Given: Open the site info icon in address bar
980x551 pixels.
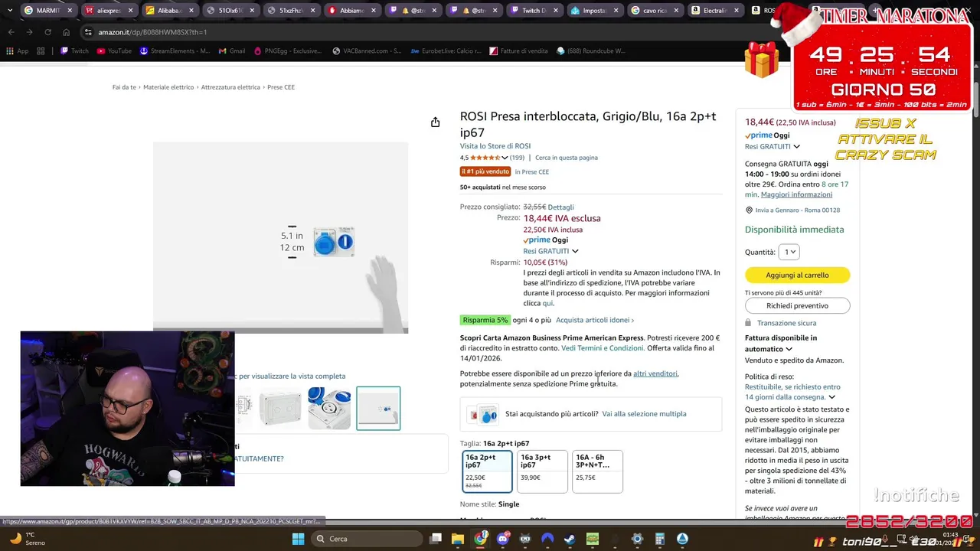Looking at the screenshot, I should point(89,32).
